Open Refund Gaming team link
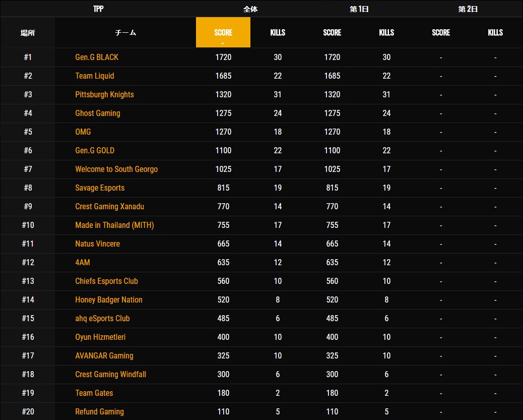523x420 pixels. point(99,411)
